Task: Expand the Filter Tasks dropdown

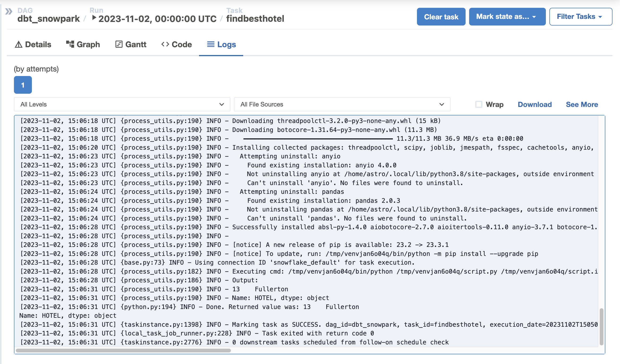Action: pos(580,17)
